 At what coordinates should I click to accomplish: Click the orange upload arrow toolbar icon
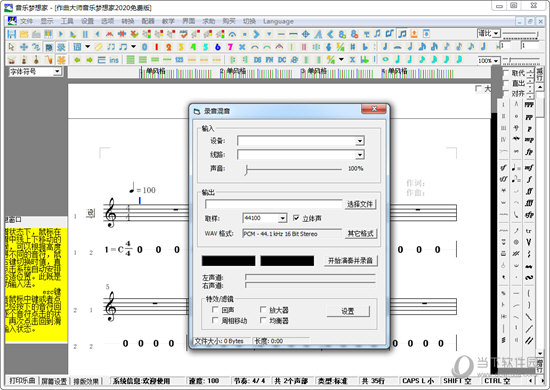point(414,34)
